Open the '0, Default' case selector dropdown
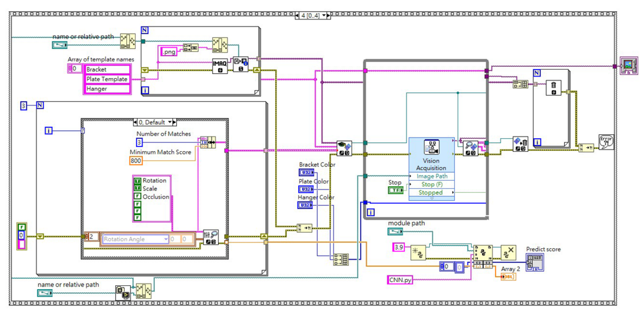 pyautogui.click(x=170, y=122)
